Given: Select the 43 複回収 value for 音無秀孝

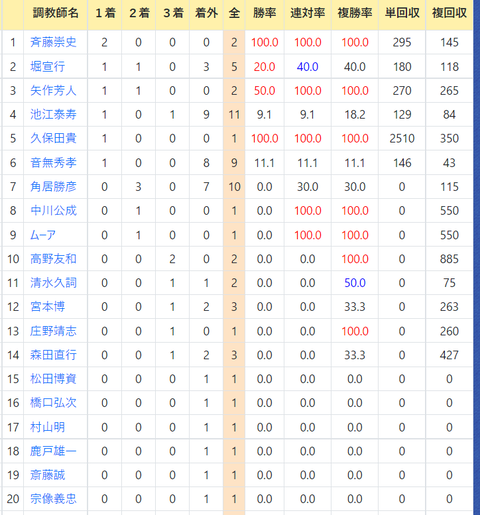Looking at the screenshot, I should tap(449, 163).
